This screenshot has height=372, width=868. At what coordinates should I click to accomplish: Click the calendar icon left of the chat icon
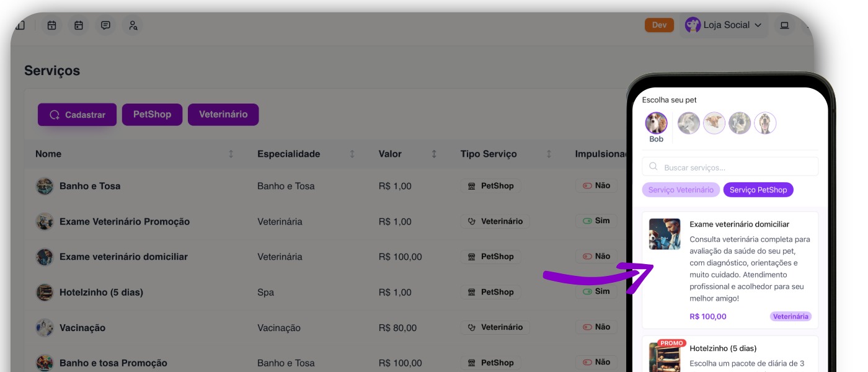tap(79, 25)
